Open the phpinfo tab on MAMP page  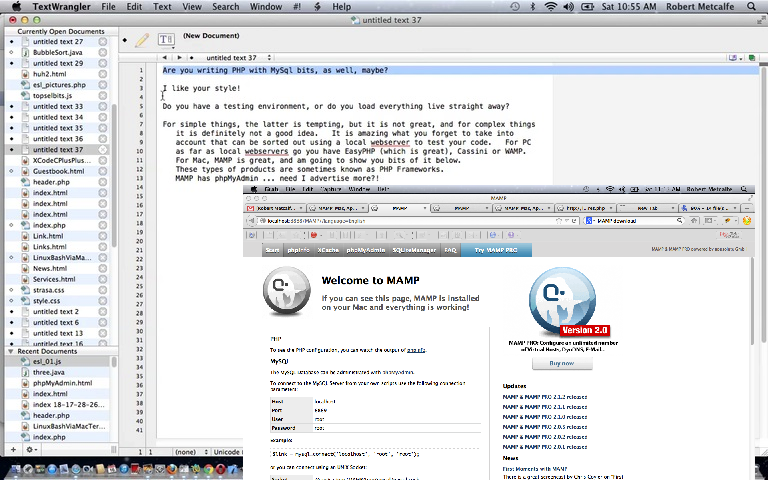[298, 250]
